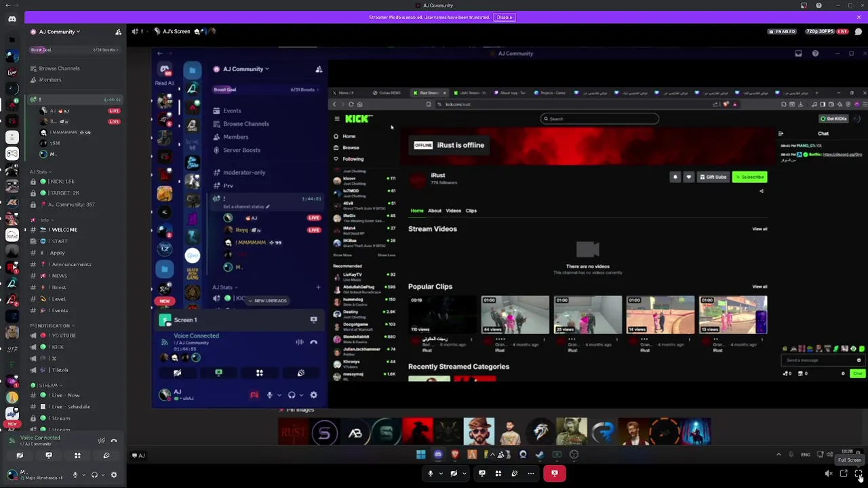The height and width of the screenshot is (488, 868).
Task: Enter Full Screen mode for the stream
Action: [859, 474]
